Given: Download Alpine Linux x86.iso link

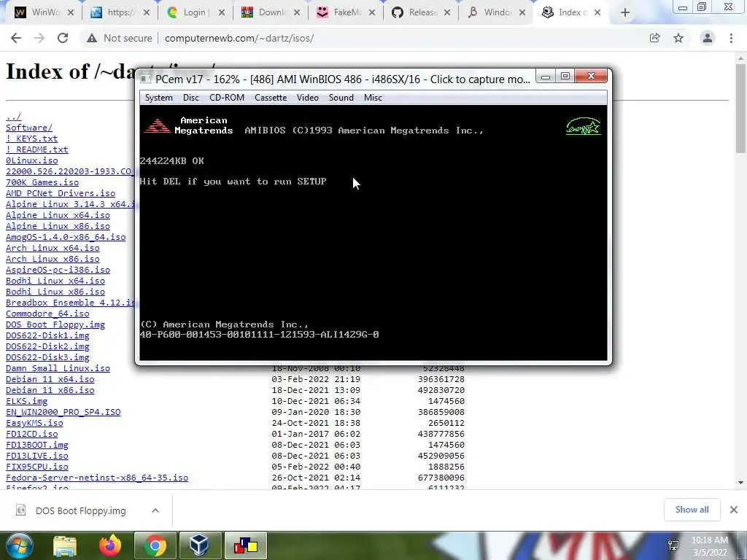Looking at the screenshot, I should coord(58,226).
